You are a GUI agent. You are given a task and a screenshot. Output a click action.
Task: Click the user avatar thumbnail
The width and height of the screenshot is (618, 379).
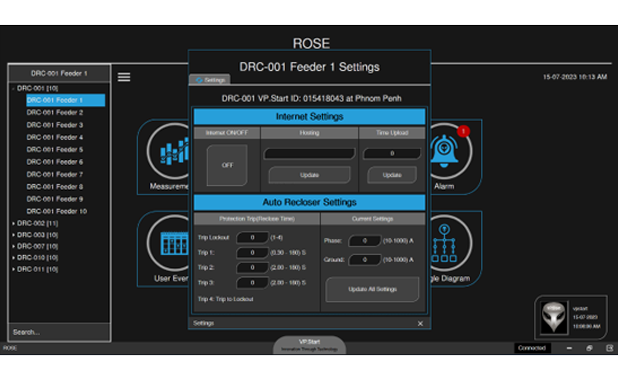coord(554,318)
